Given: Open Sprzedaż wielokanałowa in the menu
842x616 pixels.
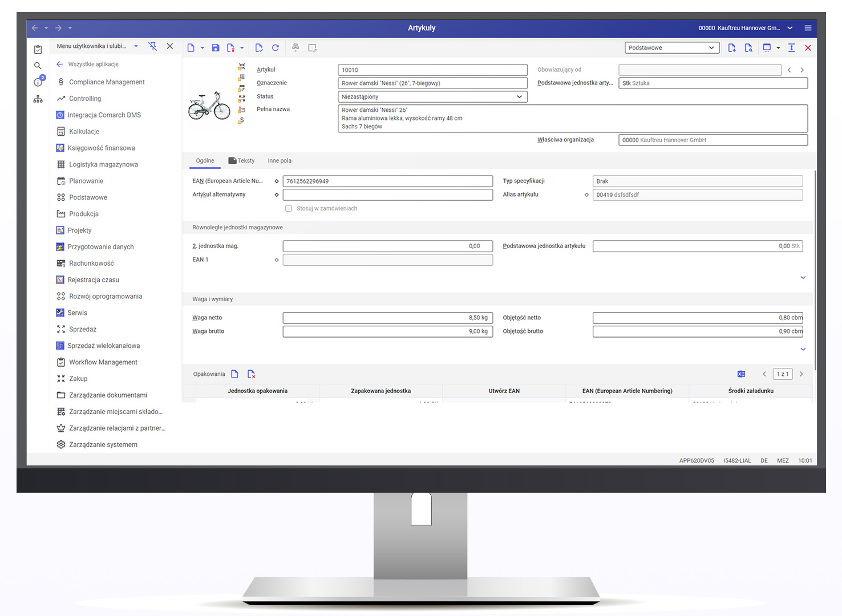Looking at the screenshot, I should point(103,346).
